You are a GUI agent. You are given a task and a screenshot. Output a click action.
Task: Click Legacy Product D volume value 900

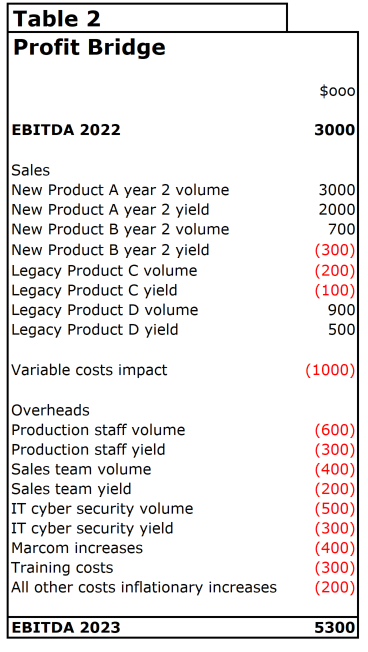341,310
